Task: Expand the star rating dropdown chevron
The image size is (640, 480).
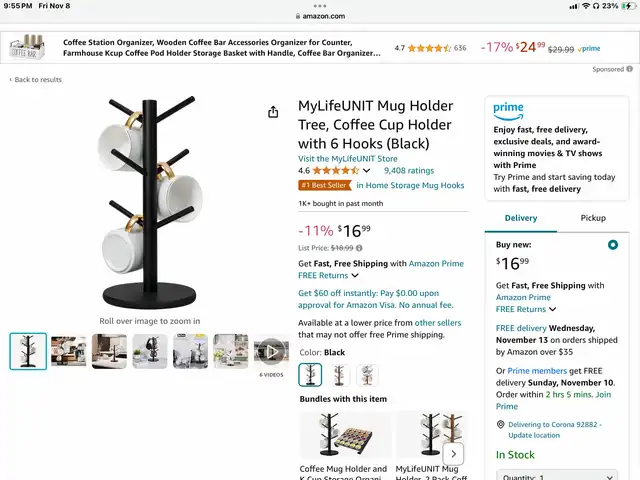Action: point(367,170)
